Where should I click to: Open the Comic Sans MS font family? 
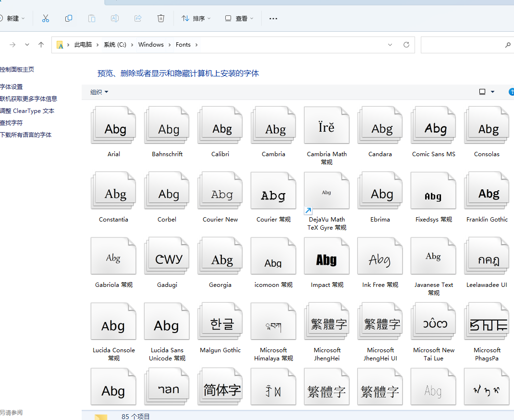click(433, 129)
